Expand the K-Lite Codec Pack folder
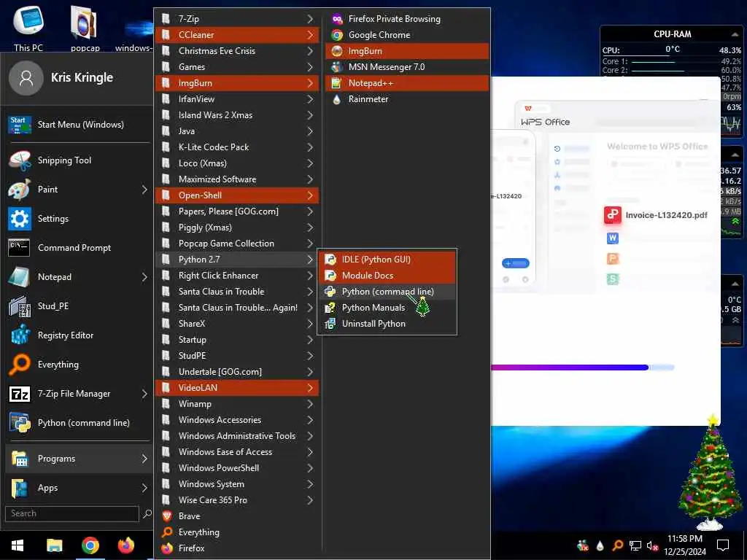Image resolution: width=747 pixels, height=560 pixels. tap(237, 147)
